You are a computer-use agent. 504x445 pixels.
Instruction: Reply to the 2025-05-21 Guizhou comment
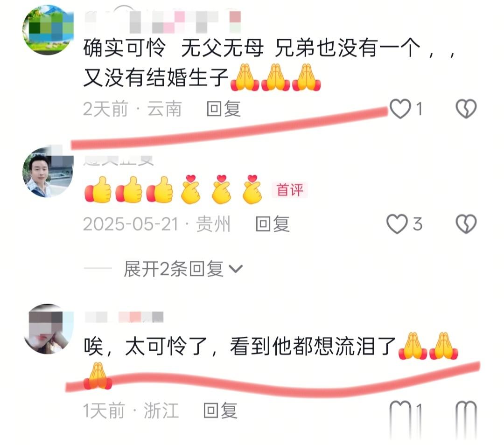[273, 224]
